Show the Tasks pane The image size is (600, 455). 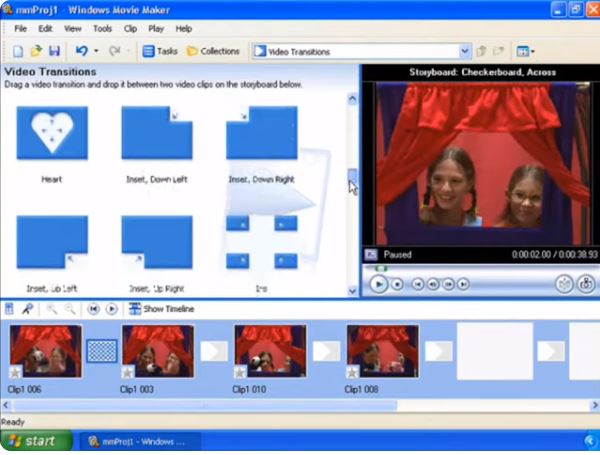click(x=160, y=51)
